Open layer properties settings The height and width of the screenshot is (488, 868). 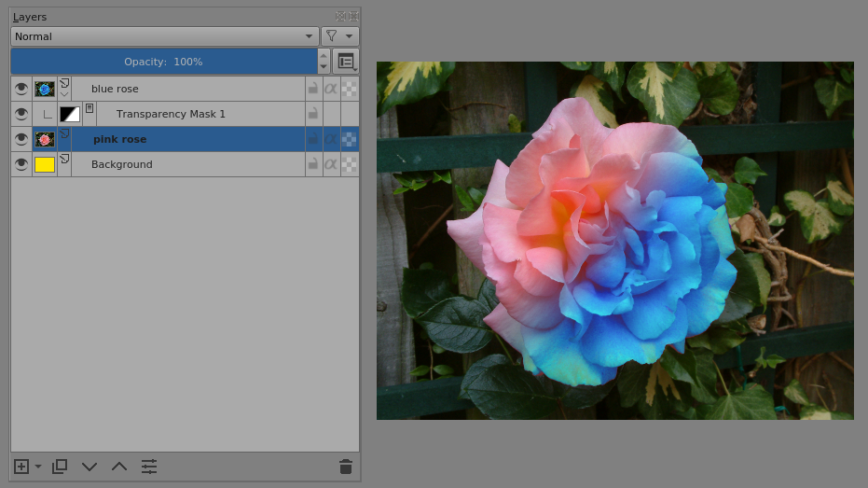[x=149, y=467]
